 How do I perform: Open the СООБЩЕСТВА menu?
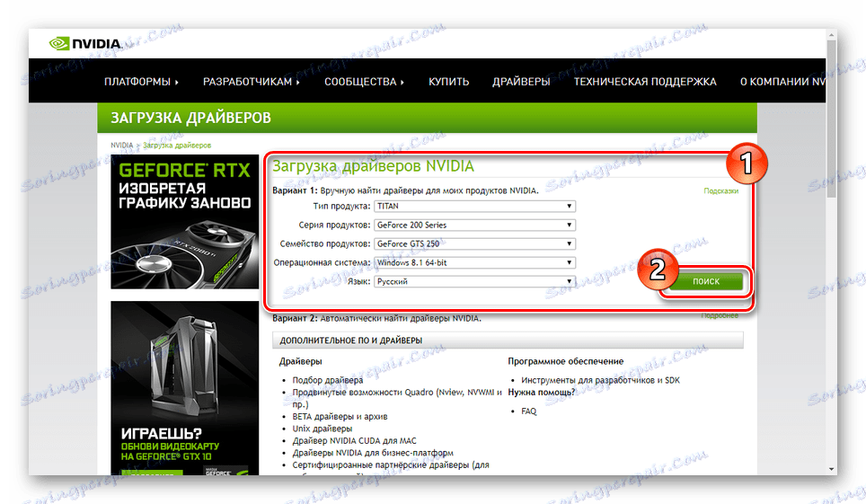coord(364,82)
